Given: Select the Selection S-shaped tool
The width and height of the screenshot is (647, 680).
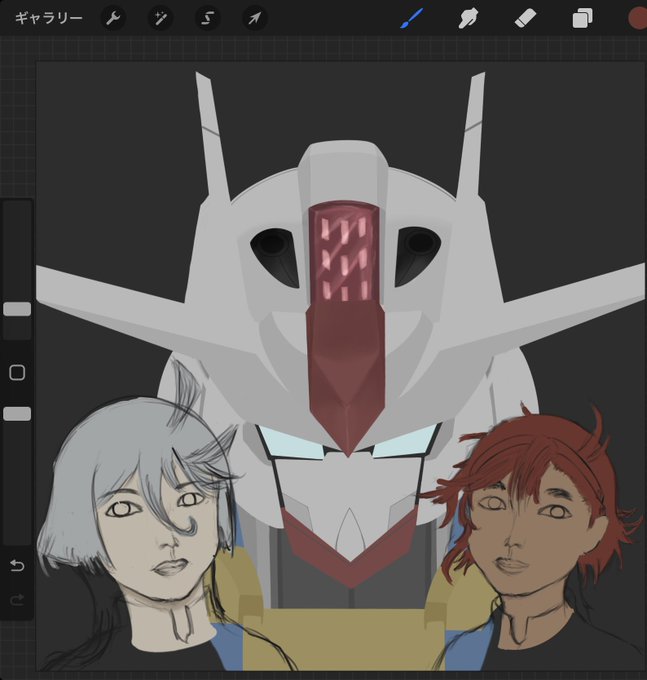Looking at the screenshot, I should point(208,18).
